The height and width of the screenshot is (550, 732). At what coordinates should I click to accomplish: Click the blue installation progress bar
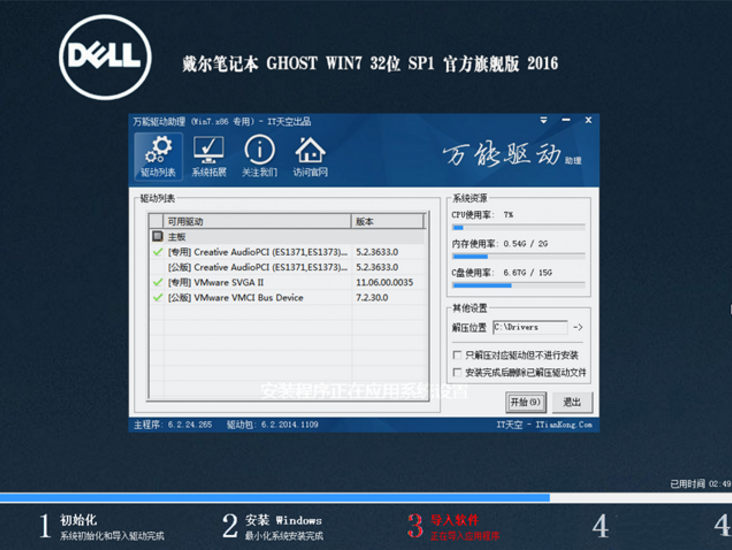tap(274, 498)
